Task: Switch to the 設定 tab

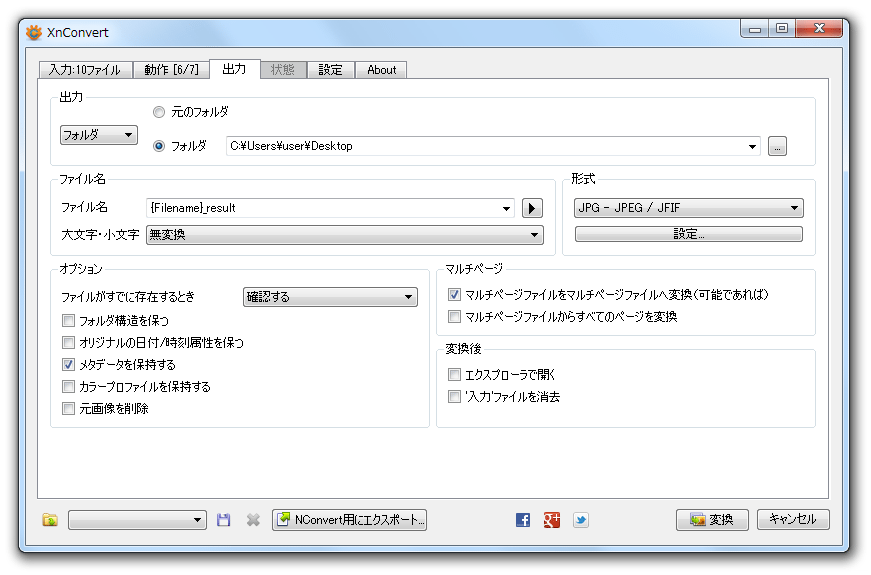Action: (331, 70)
